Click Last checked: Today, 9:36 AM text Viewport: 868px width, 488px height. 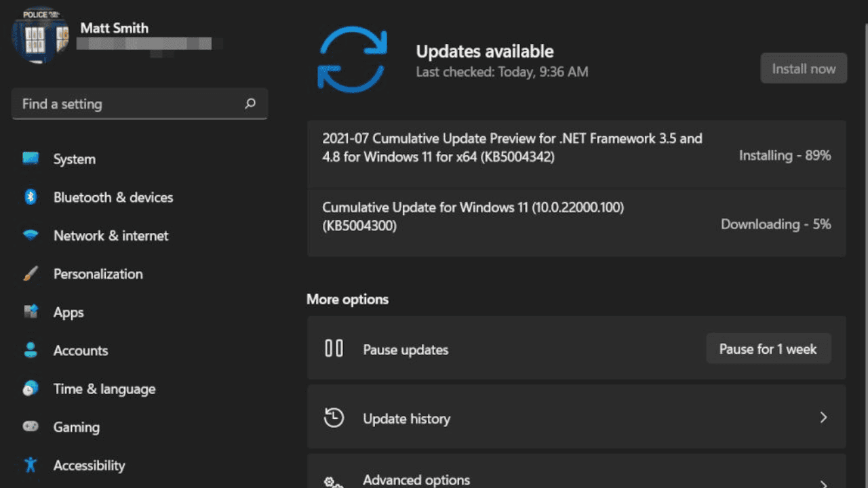tap(502, 72)
